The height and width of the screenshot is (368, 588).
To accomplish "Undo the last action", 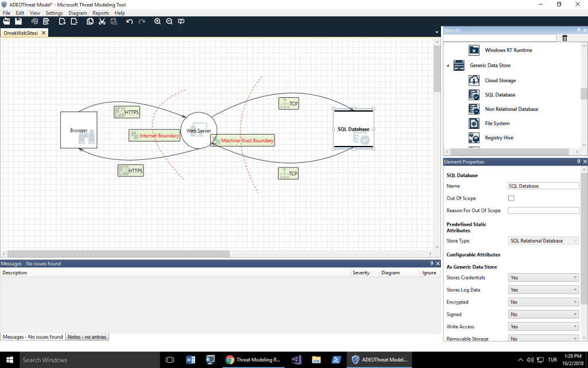I will [x=130, y=21].
